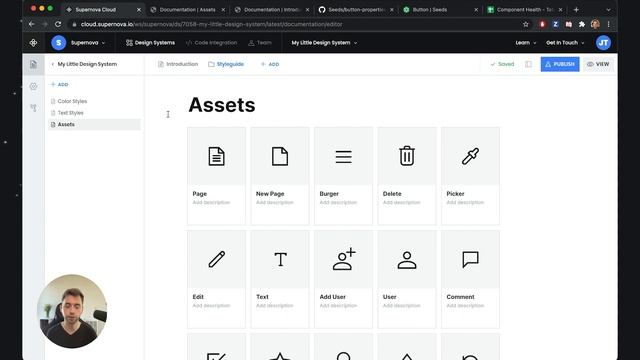
Task: Select the Add User asset icon
Action: tap(344, 259)
